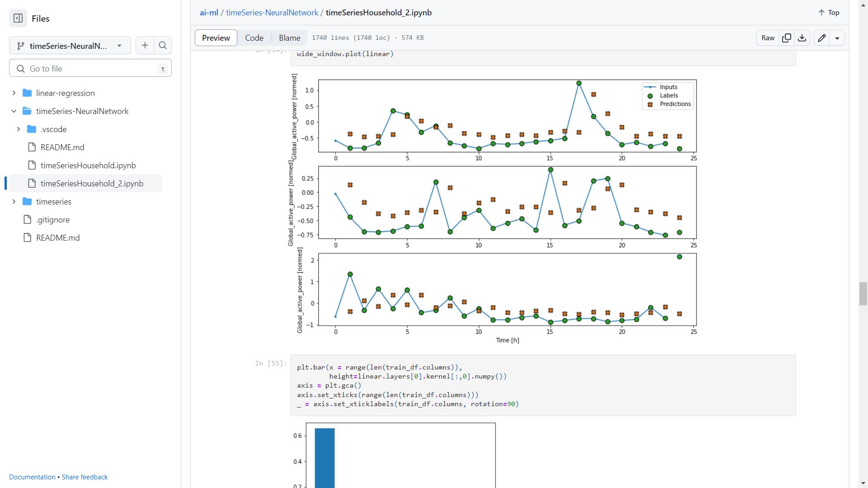Viewport: 868px width, 488px height.
Task: Open the branch selector timeSeries-NeuralN...
Action: (x=70, y=46)
